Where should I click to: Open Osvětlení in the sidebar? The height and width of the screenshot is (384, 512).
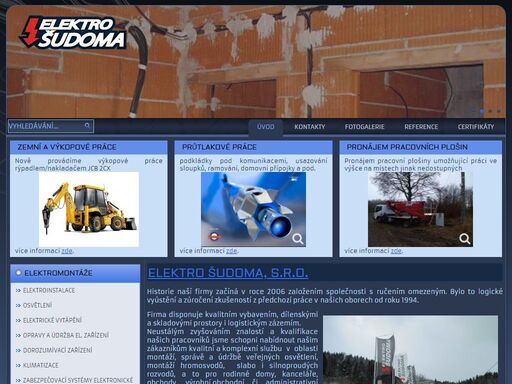(37, 305)
